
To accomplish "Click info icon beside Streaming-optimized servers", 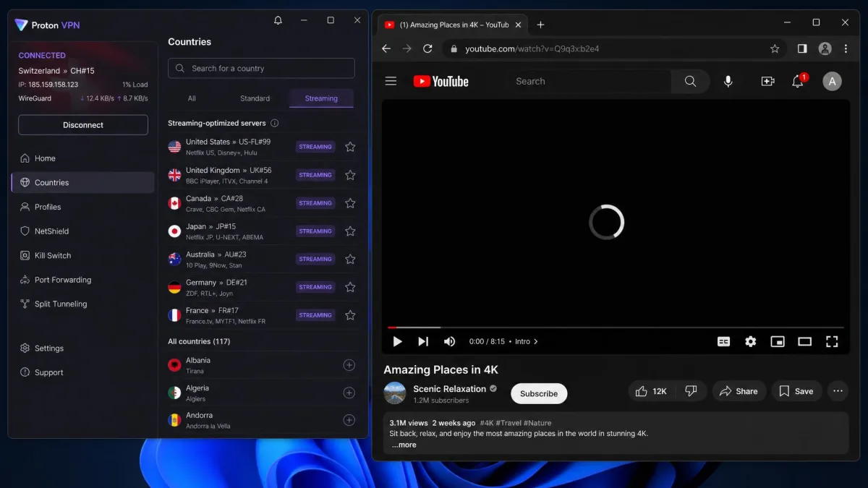I will click(274, 124).
